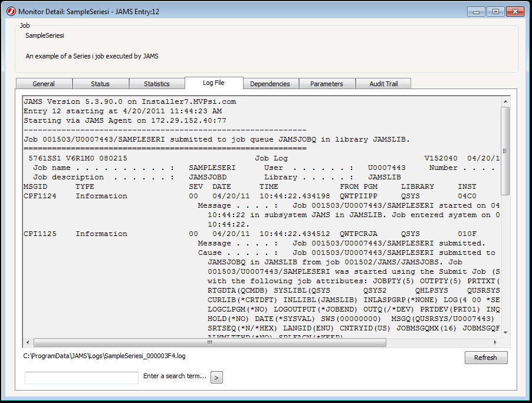The image size is (532, 403).
Task: Click the horizontal scroll left arrow
Action: (28, 342)
